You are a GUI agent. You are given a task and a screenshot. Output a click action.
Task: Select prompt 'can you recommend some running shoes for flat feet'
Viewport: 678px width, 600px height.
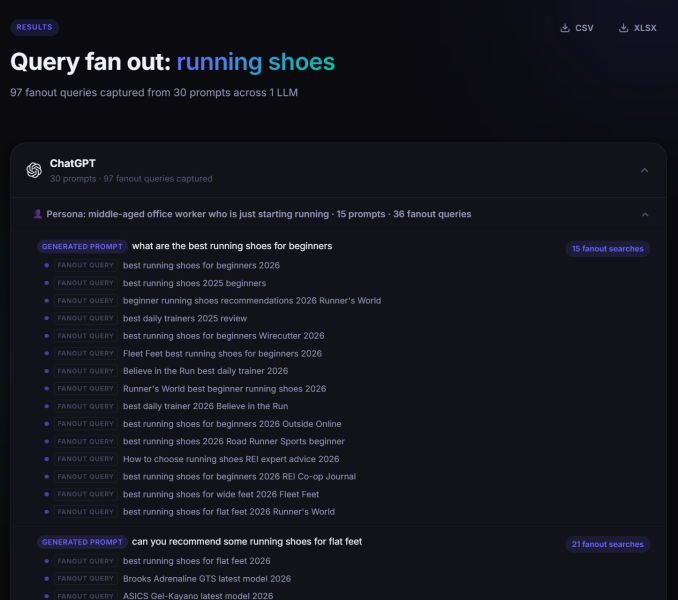(x=246, y=542)
